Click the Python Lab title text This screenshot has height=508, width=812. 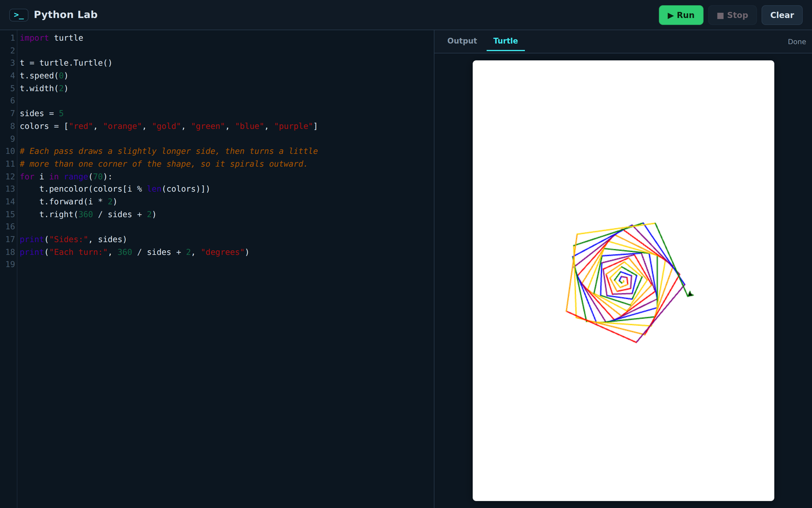(66, 15)
